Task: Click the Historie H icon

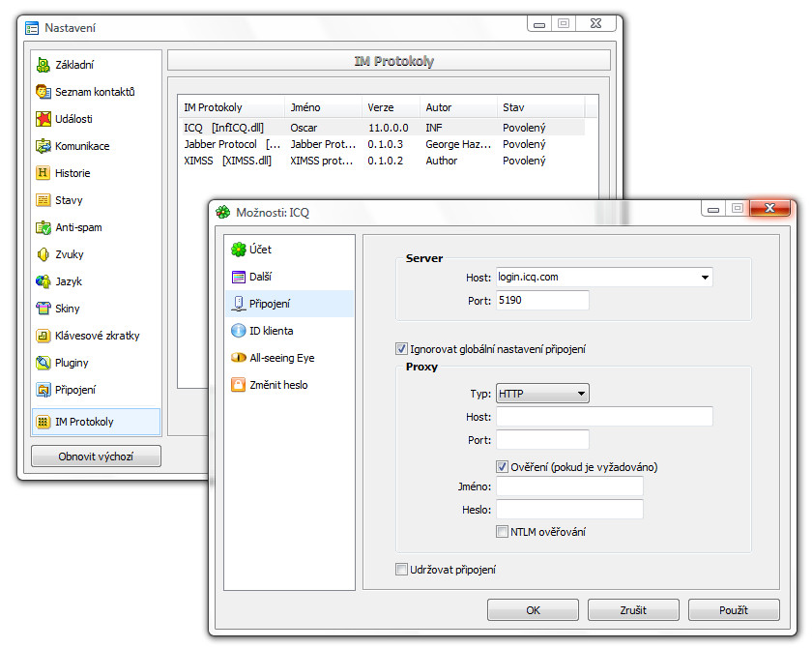Action: [43, 173]
